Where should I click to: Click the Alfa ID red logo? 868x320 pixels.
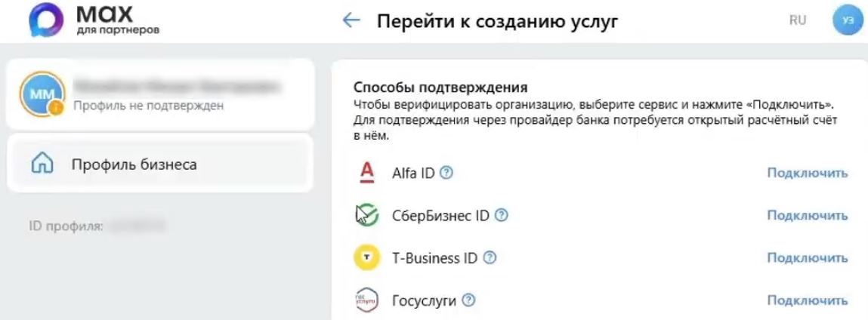(366, 174)
